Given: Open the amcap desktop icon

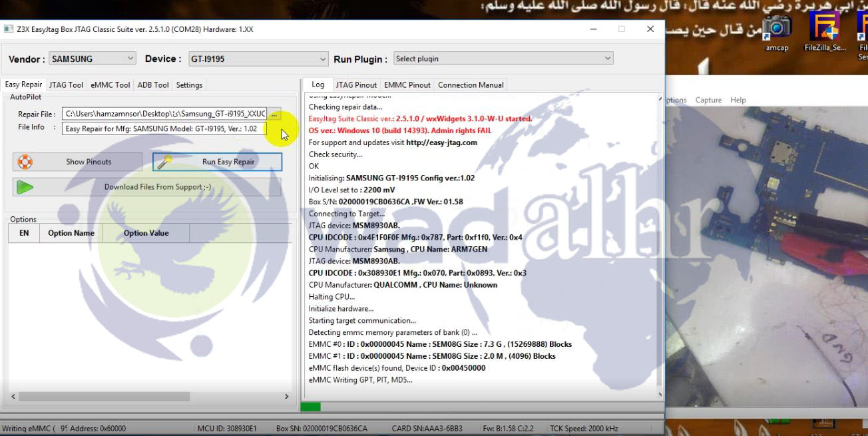Looking at the screenshot, I should coord(777,33).
